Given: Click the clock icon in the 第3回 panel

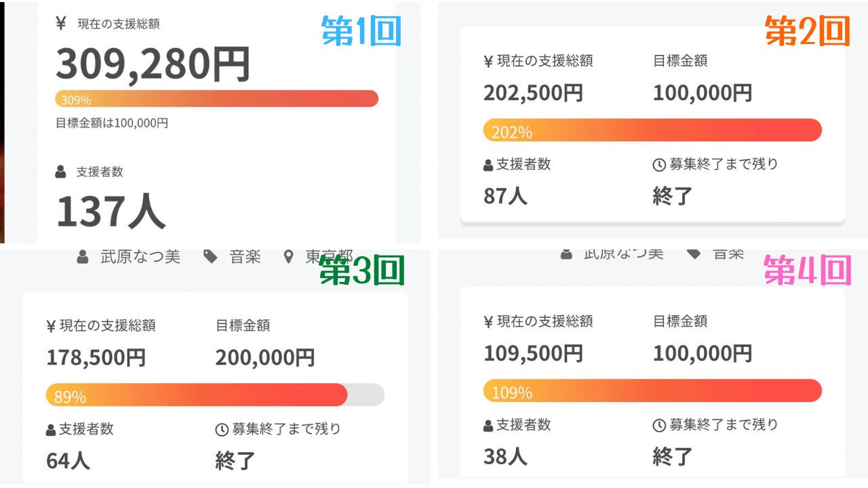Looking at the screenshot, I should tap(221, 430).
